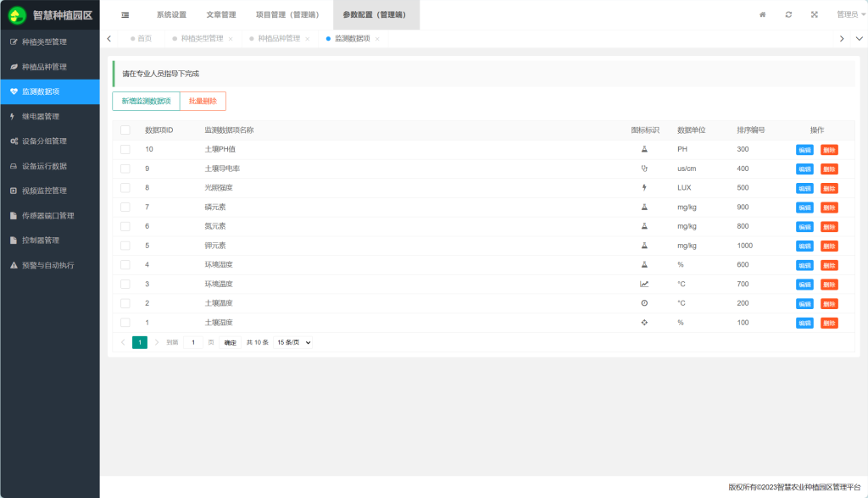Check the checkbox for 土壤导电率 row
The image size is (868, 498).
[125, 169]
